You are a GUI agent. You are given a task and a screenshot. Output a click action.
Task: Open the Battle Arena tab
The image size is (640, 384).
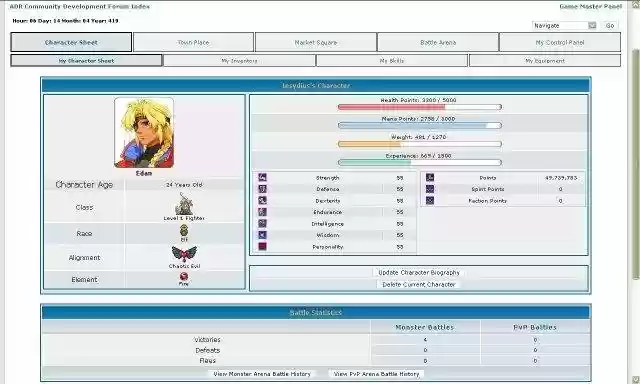pos(438,42)
